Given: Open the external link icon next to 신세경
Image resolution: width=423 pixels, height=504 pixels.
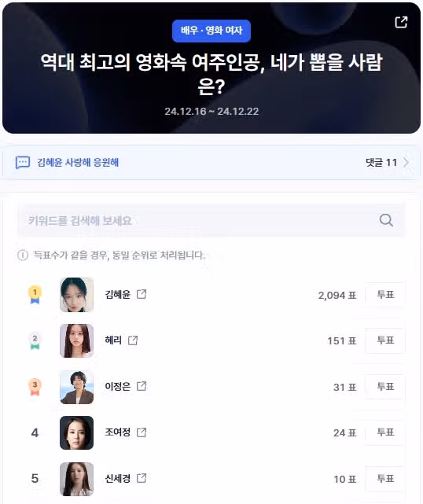Looking at the screenshot, I should (142, 478).
